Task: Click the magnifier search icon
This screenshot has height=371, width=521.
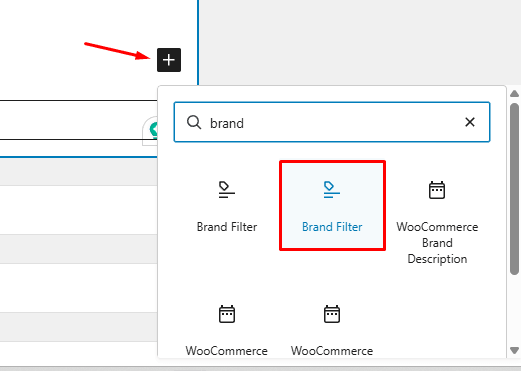Action: [x=194, y=122]
